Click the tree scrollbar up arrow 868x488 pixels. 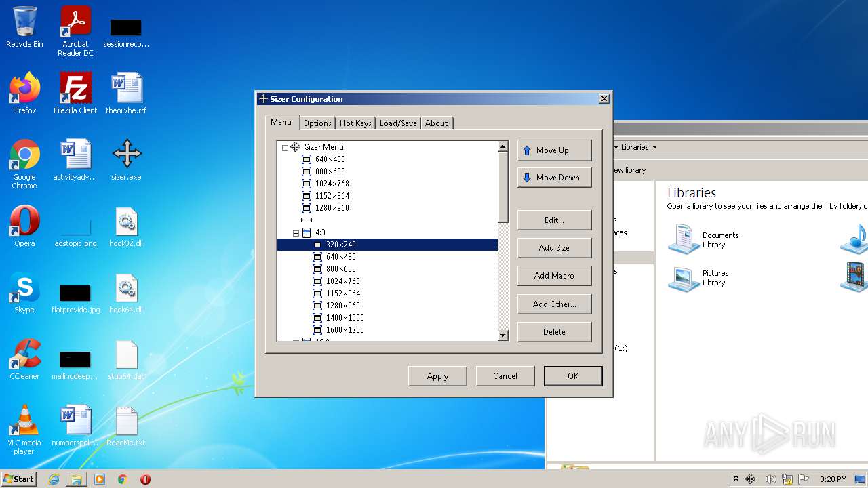coord(502,146)
